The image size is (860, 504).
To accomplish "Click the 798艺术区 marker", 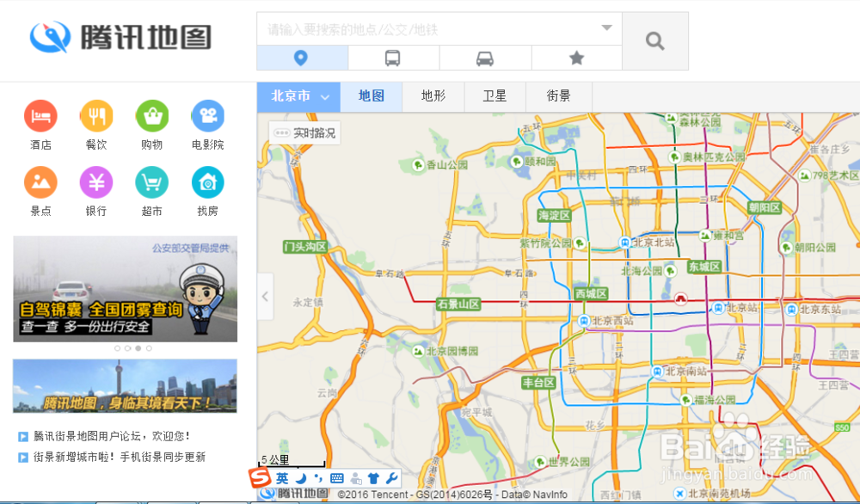I will coord(805,175).
